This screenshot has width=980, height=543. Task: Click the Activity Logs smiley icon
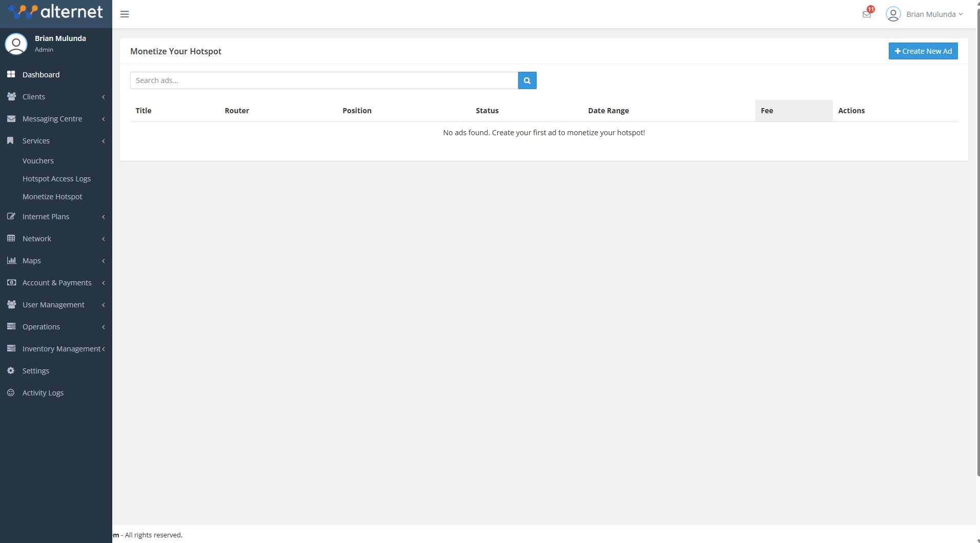tap(11, 393)
